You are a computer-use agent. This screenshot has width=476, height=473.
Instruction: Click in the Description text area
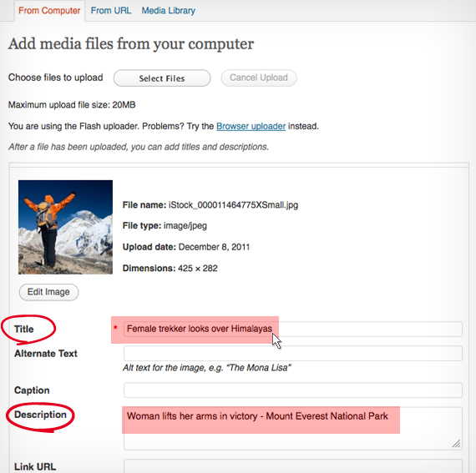(293, 429)
